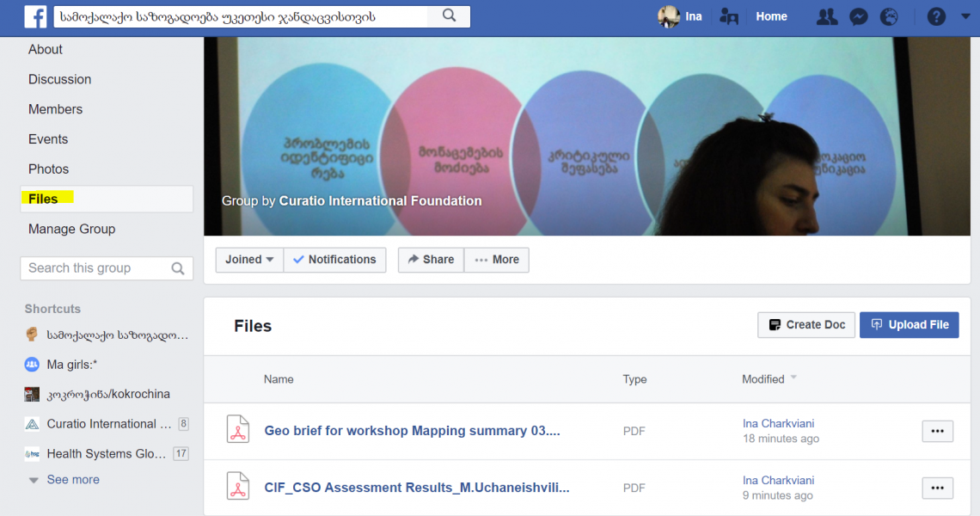Click the Curatio International shortcut icon
Screen dimensions: 980x516
click(x=32, y=424)
